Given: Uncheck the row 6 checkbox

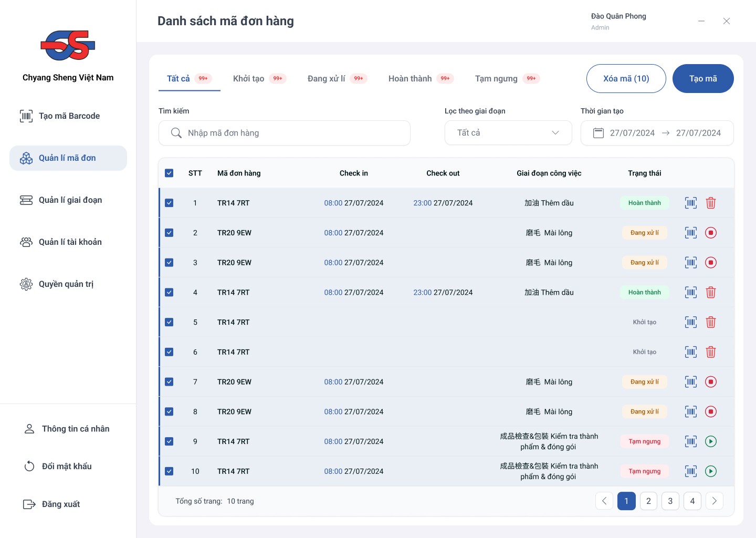Looking at the screenshot, I should (x=169, y=352).
